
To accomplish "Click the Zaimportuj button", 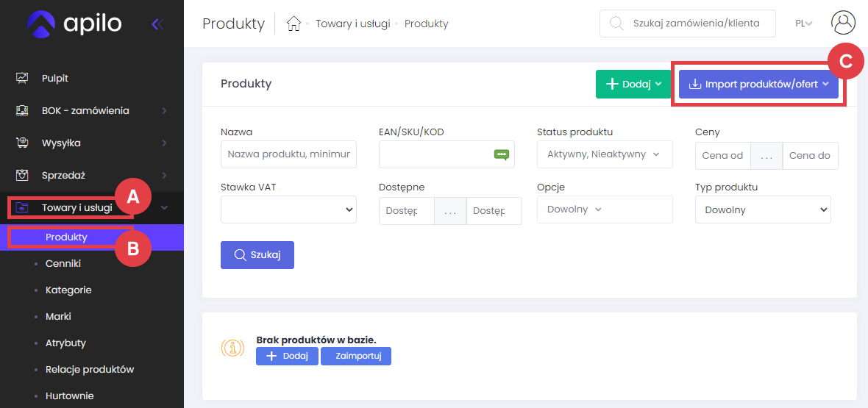I will click(355, 356).
